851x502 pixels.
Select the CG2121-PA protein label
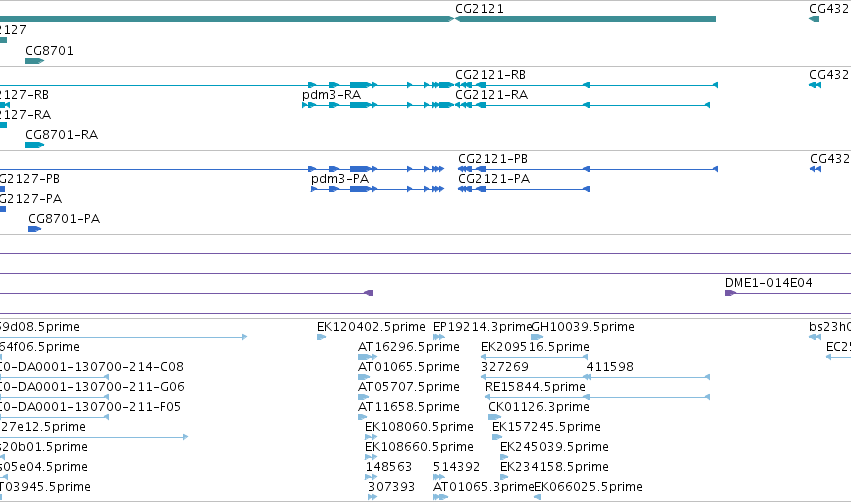(494, 179)
